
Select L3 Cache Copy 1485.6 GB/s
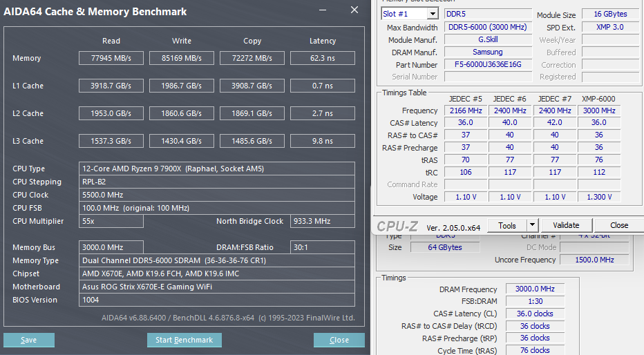[252, 141]
